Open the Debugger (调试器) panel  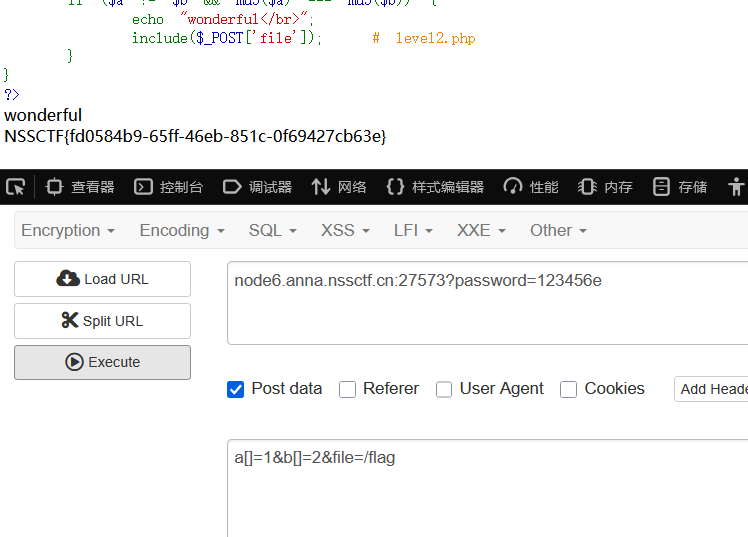(x=257, y=187)
